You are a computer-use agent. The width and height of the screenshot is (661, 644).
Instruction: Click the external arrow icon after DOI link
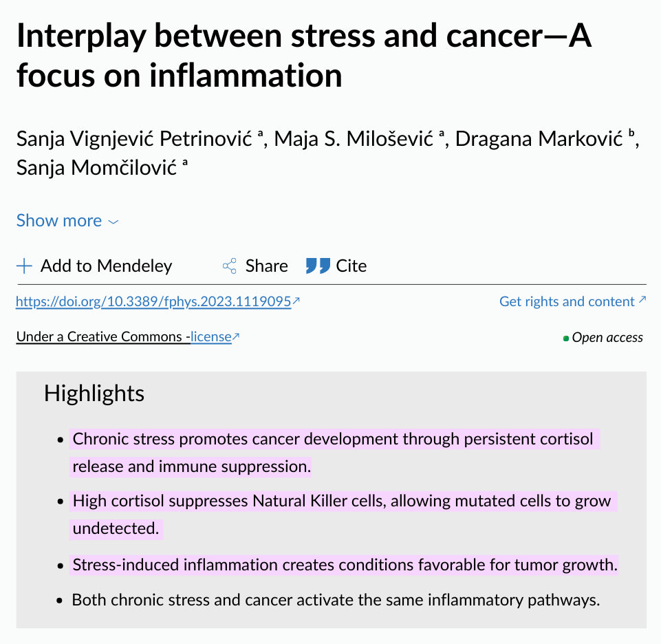[296, 301]
